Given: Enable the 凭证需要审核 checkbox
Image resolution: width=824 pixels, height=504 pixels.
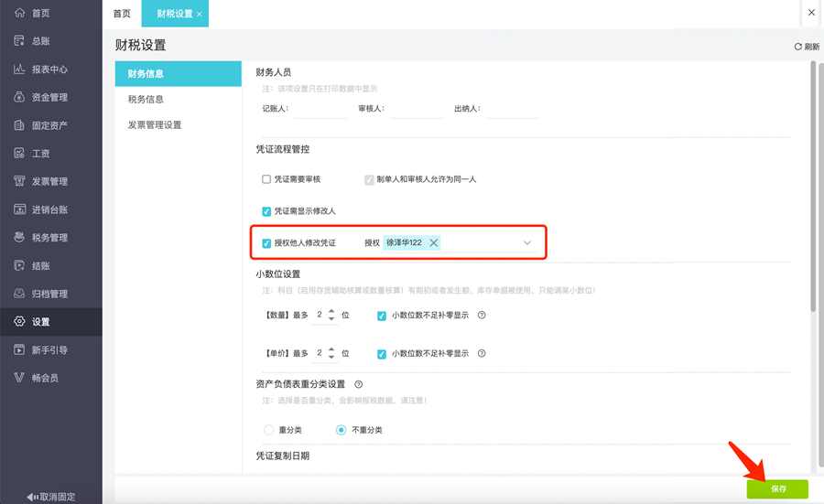Looking at the screenshot, I should pos(266,179).
